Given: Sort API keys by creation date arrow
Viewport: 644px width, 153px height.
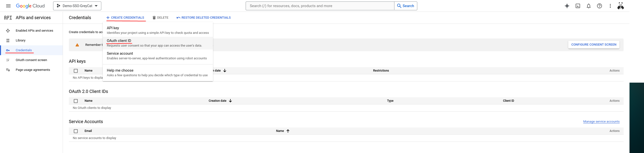Looking at the screenshot, I should [x=225, y=71].
